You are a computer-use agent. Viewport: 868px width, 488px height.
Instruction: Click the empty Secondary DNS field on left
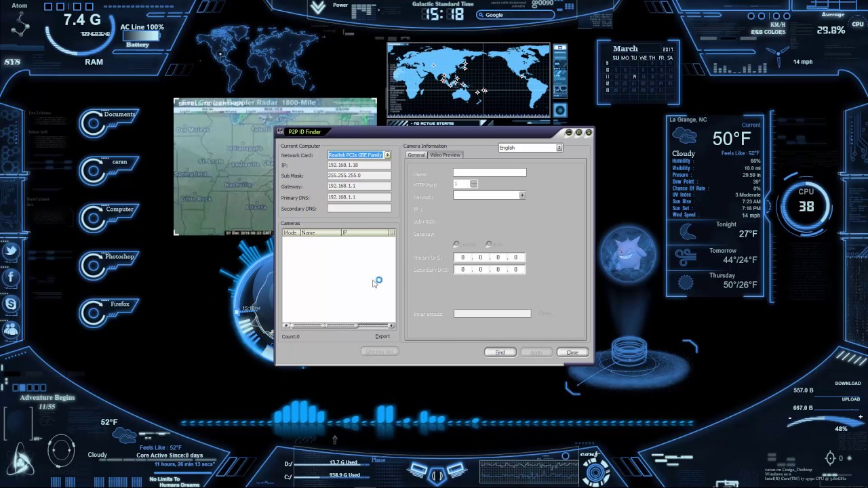tap(359, 209)
